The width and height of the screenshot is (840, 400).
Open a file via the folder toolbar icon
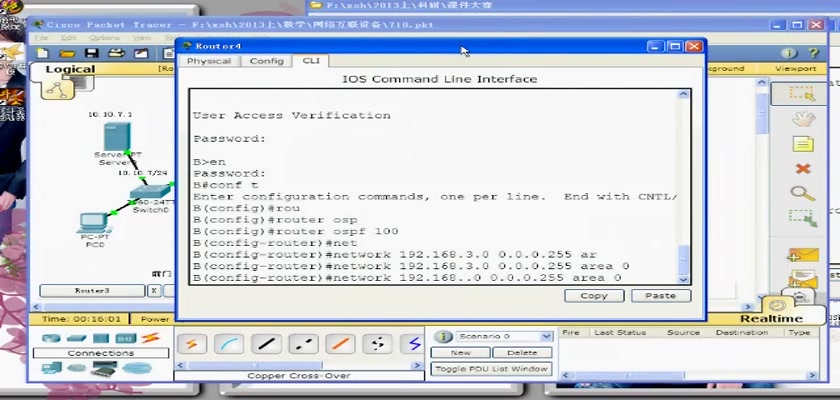coord(67,53)
